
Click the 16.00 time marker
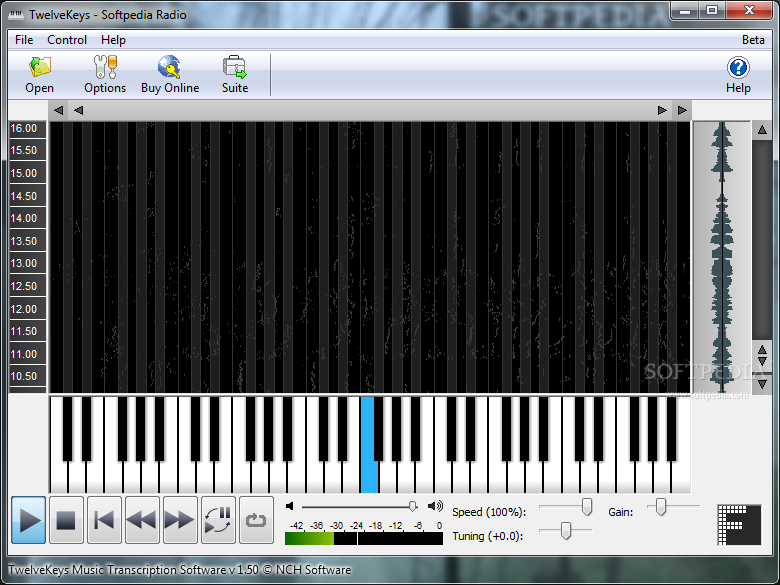point(24,128)
